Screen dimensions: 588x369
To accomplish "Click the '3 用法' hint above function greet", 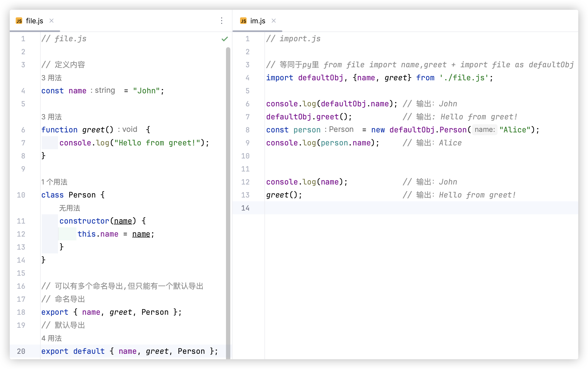I will click(51, 117).
